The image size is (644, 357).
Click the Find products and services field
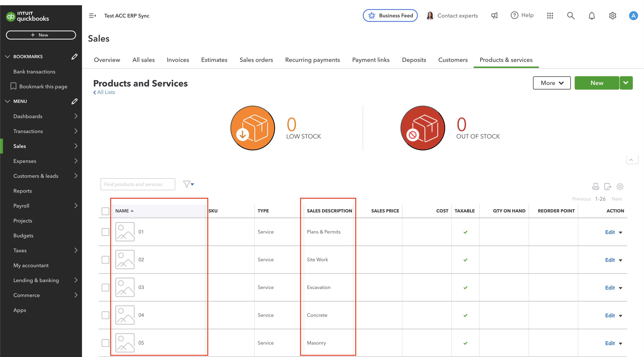pyautogui.click(x=138, y=184)
